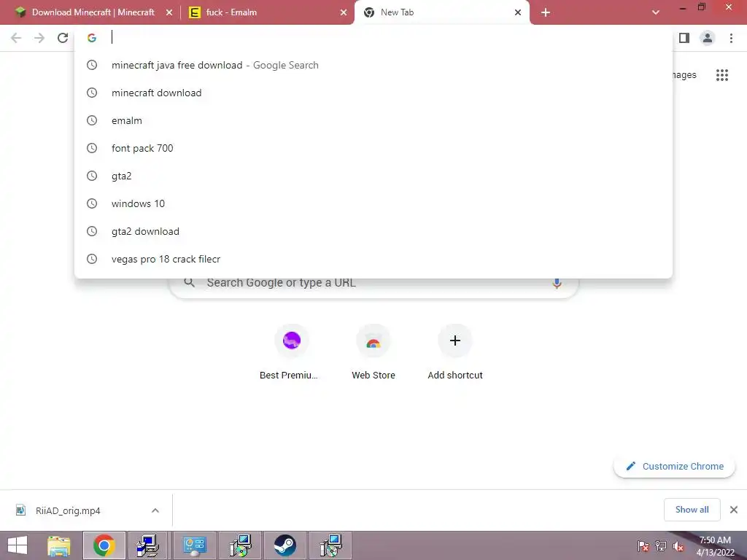
Task: Open a new tab with the plus button
Action: coord(546,13)
